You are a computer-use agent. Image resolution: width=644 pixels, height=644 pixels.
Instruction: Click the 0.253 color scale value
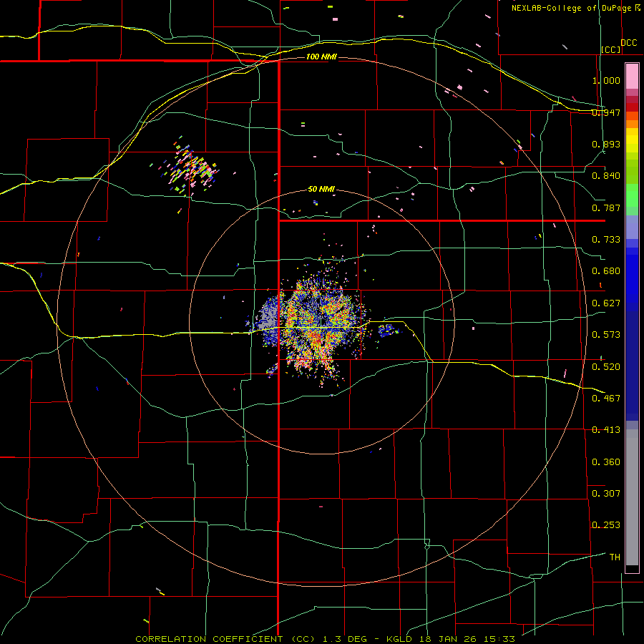[606, 525]
